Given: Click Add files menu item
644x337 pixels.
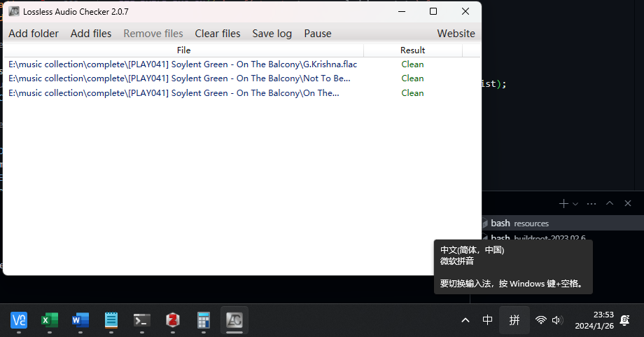Looking at the screenshot, I should pyautogui.click(x=91, y=34).
